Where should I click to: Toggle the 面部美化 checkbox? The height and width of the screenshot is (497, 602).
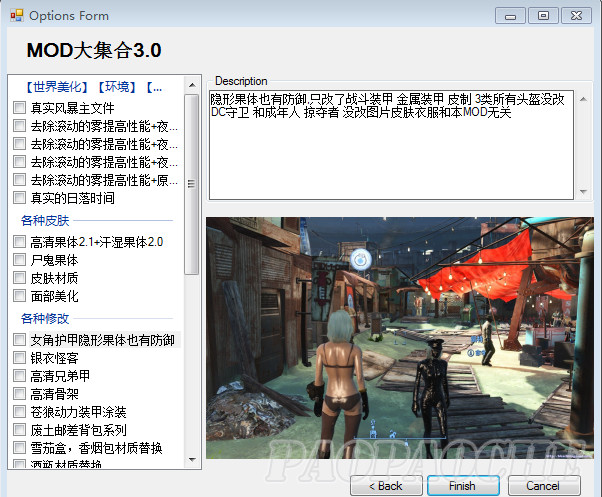coord(19,296)
